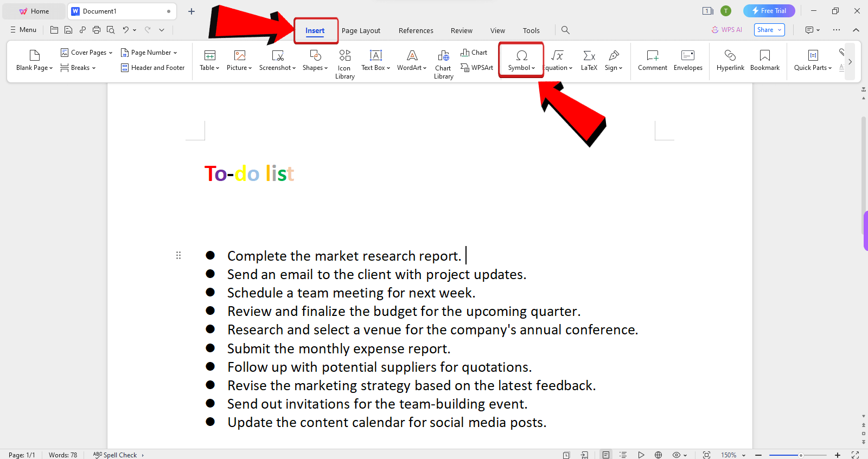The height and width of the screenshot is (459, 868).
Task: Click the Print icon in quick access bar
Action: tap(97, 30)
